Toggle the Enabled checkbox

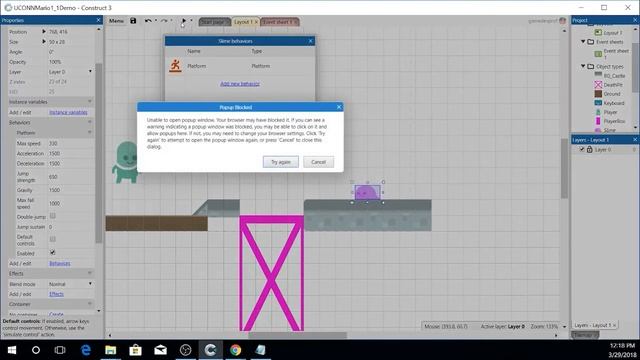click(53, 253)
